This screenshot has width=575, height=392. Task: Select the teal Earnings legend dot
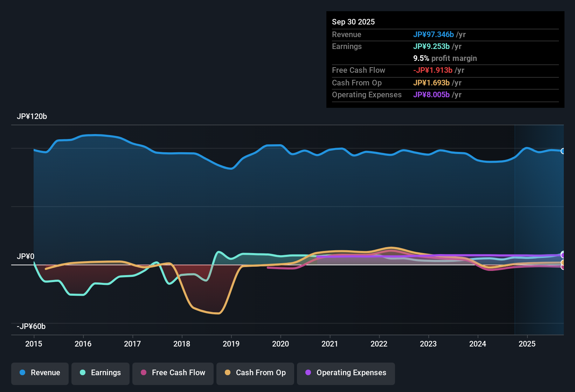pyautogui.click(x=82, y=373)
